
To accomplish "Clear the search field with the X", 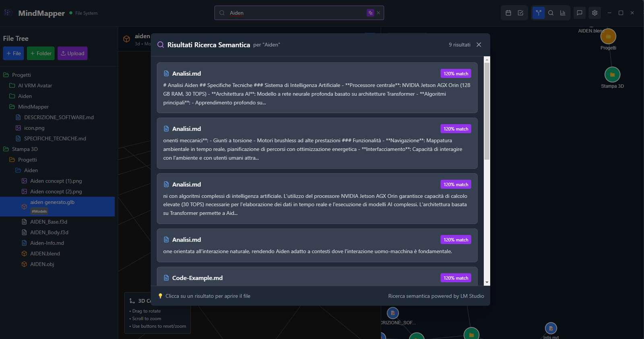I will click(x=378, y=13).
